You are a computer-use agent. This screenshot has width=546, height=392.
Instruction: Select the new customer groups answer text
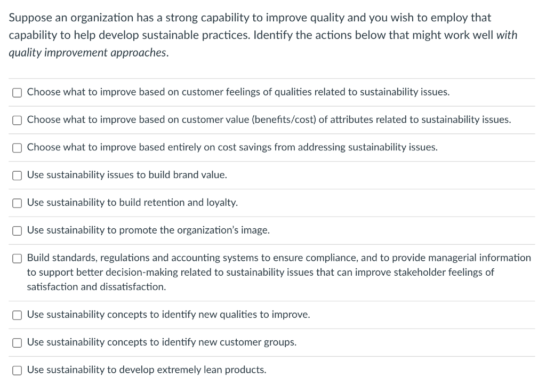162,342
